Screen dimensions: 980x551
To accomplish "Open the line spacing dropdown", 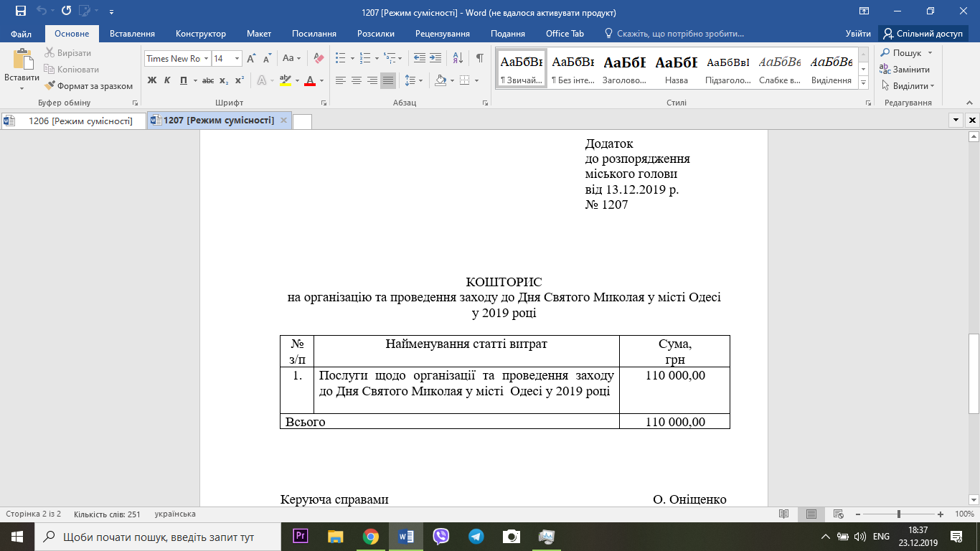I will 413,80.
